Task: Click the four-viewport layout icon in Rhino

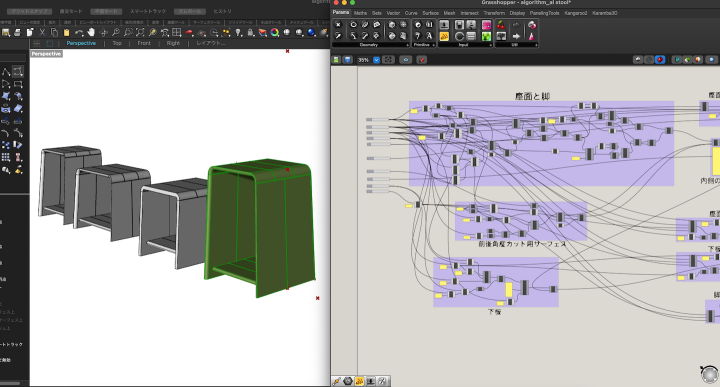Action: tap(176, 32)
